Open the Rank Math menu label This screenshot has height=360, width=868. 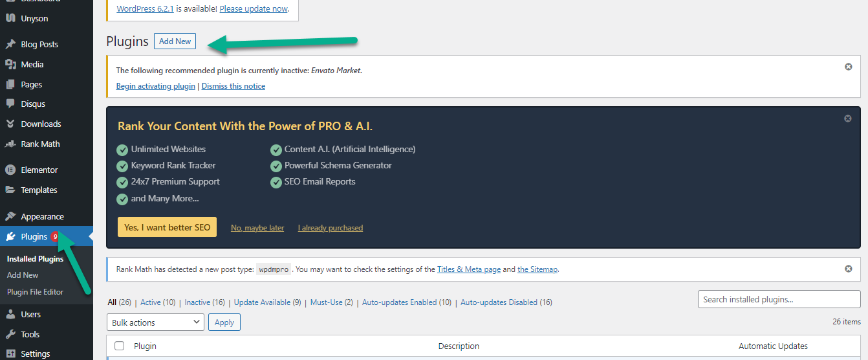pos(40,144)
